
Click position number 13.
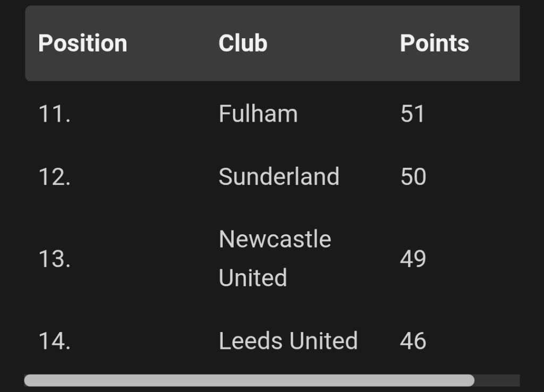click(55, 259)
